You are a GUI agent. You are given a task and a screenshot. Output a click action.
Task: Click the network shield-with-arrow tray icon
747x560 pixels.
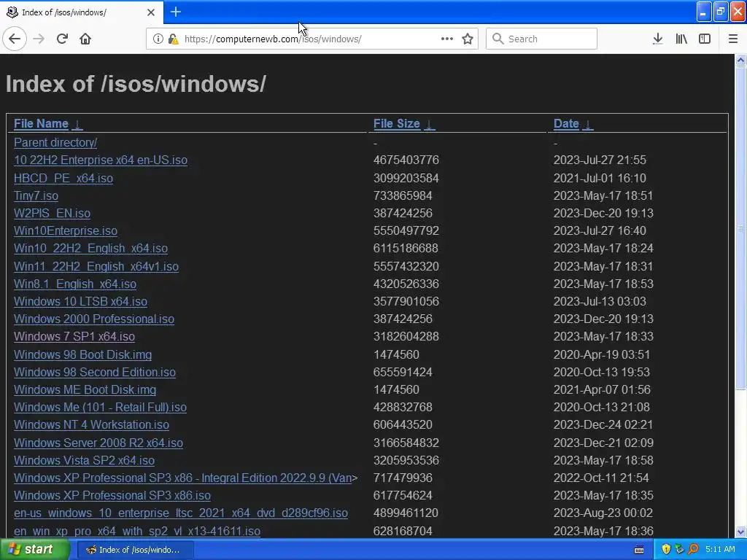click(x=679, y=549)
